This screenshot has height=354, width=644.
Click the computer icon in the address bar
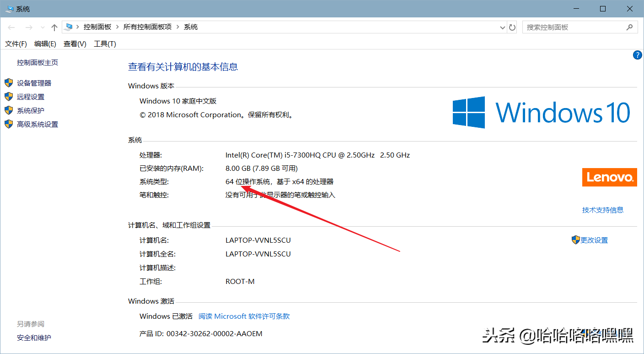pyautogui.click(x=69, y=27)
